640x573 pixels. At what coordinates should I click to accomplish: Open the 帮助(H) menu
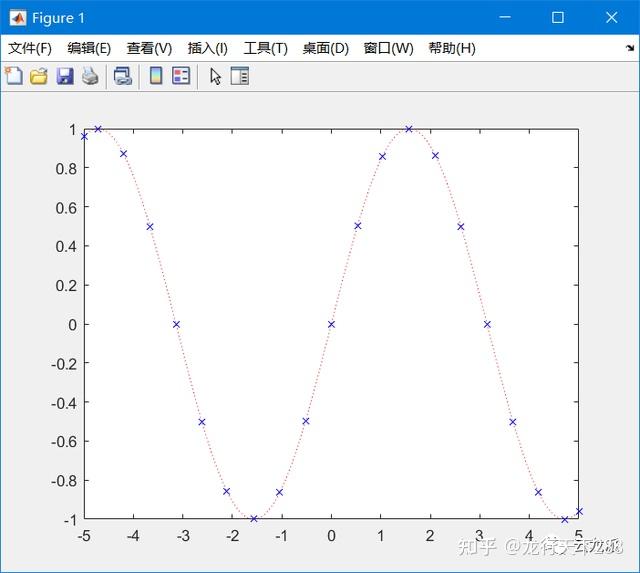click(452, 48)
